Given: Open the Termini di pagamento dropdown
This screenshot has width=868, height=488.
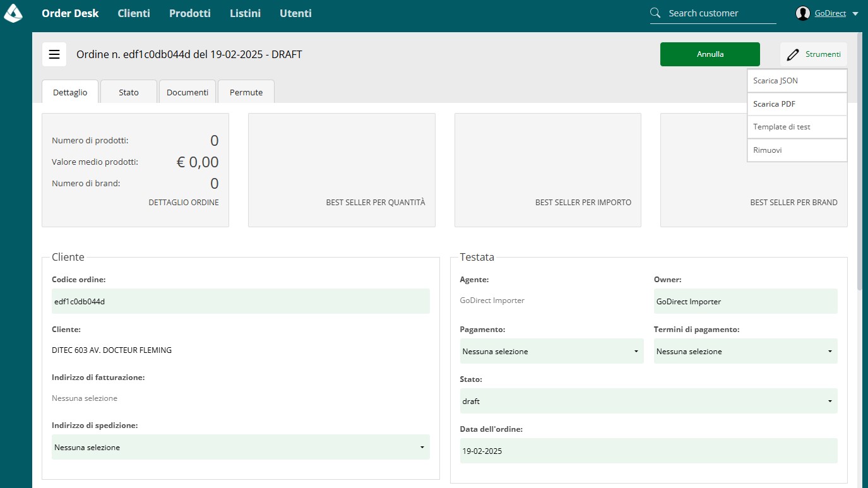Looking at the screenshot, I should tap(746, 351).
